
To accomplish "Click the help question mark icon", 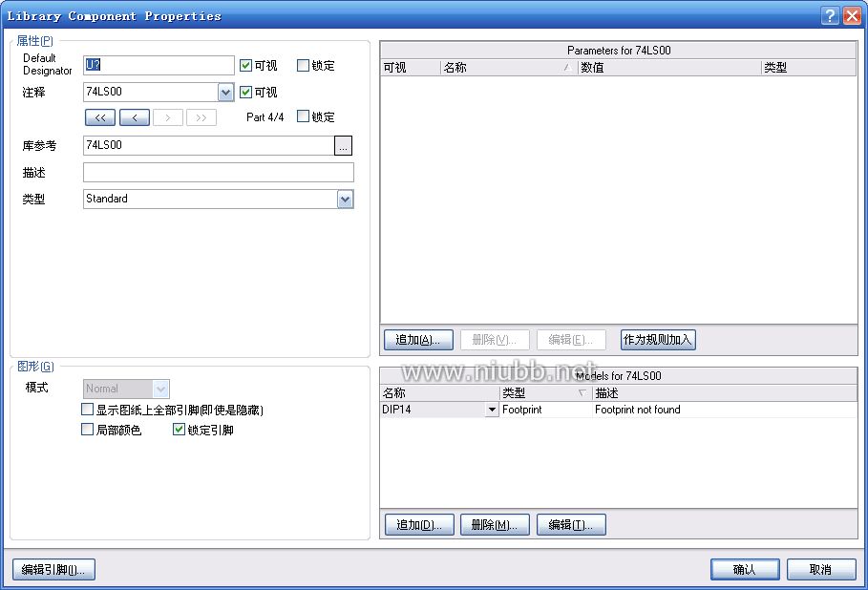I will (830, 15).
